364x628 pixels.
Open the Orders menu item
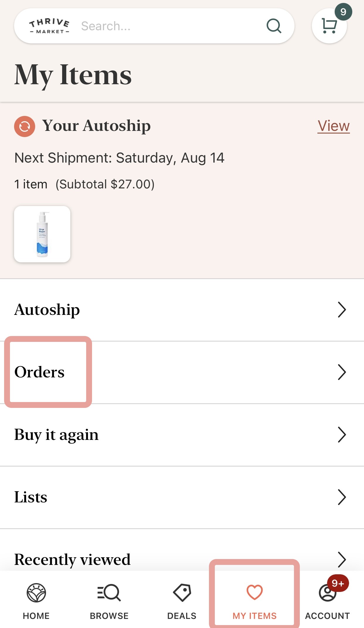pyautogui.click(x=40, y=372)
